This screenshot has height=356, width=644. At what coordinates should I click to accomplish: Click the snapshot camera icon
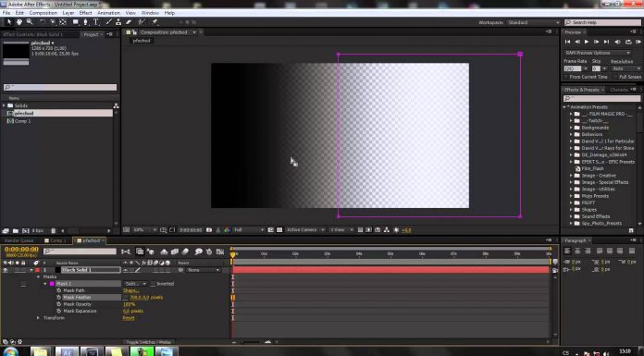pyautogui.click(x=209, y=230)
